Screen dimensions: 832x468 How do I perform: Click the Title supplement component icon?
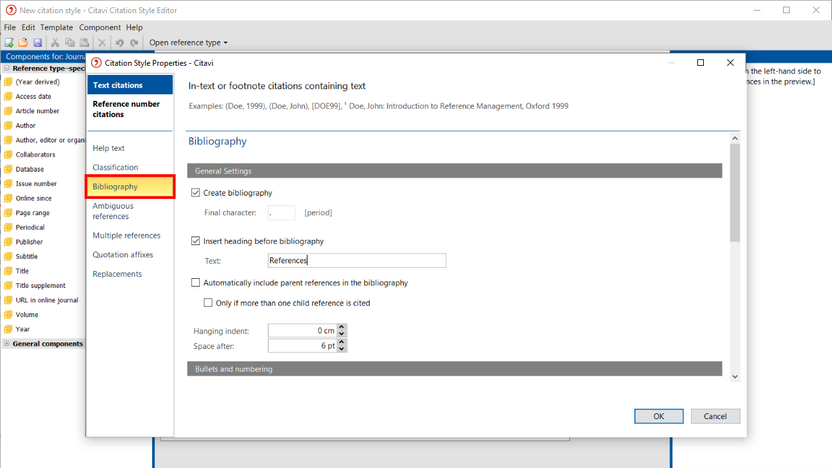tap(8, 285)
